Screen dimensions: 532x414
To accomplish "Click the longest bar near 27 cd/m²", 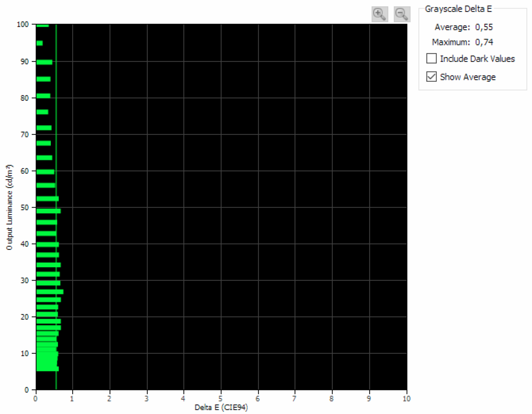I will (x=50, y=292).
